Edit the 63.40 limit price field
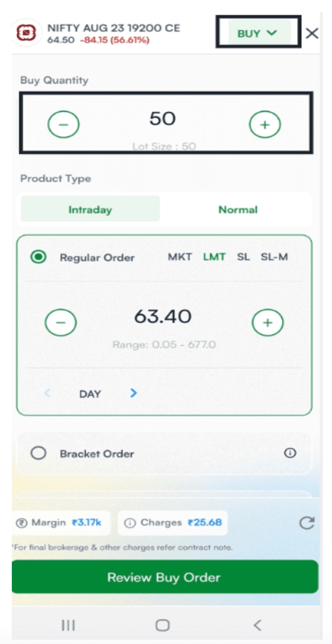 tap(163, 317)
